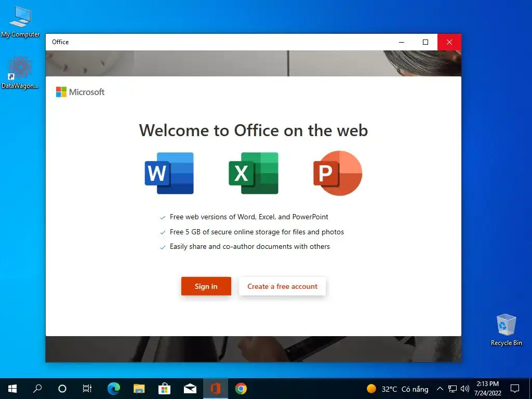Open the Windows Start menu
Screen dimensions: 532x399
point(12,389)
